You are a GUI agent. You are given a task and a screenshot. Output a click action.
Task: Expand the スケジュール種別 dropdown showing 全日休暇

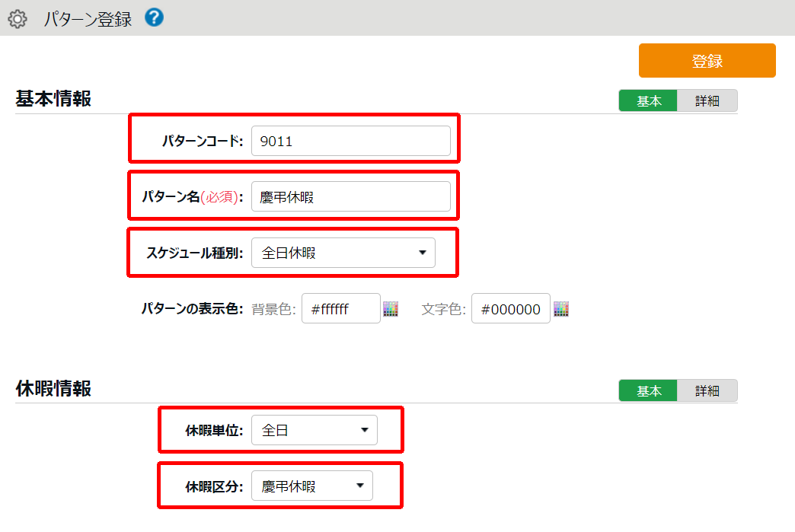pos(343,253)
